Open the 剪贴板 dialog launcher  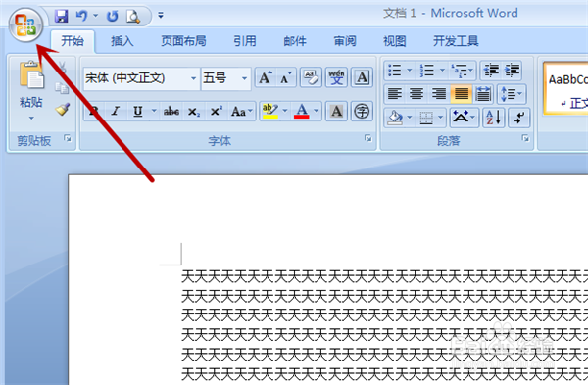68,139
